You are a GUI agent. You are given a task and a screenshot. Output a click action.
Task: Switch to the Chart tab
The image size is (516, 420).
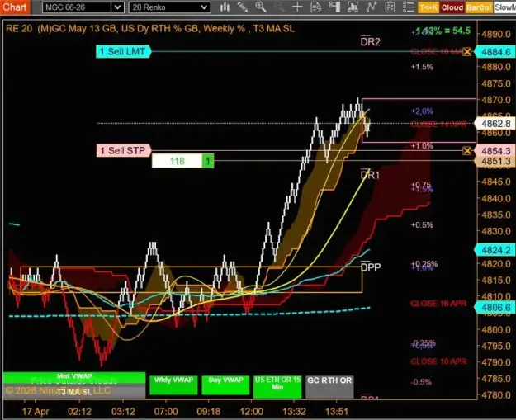pyautogui.click(x=15, y=7)
